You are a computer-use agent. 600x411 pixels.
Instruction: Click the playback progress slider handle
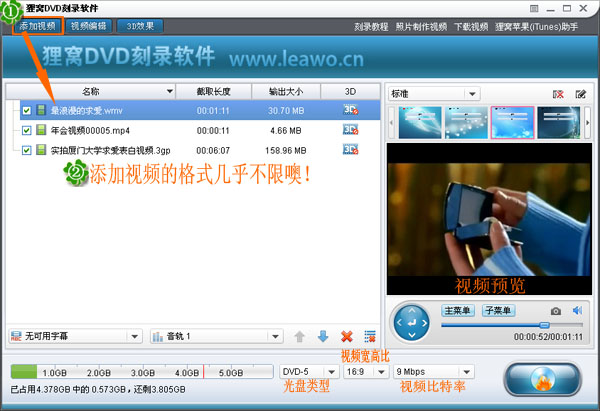(545, 325)
